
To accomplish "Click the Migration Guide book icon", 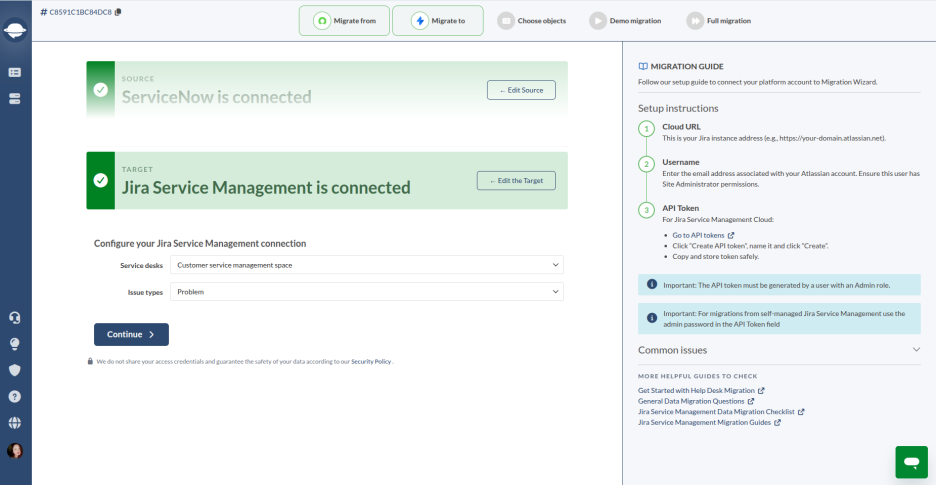I will click(643, 66).
